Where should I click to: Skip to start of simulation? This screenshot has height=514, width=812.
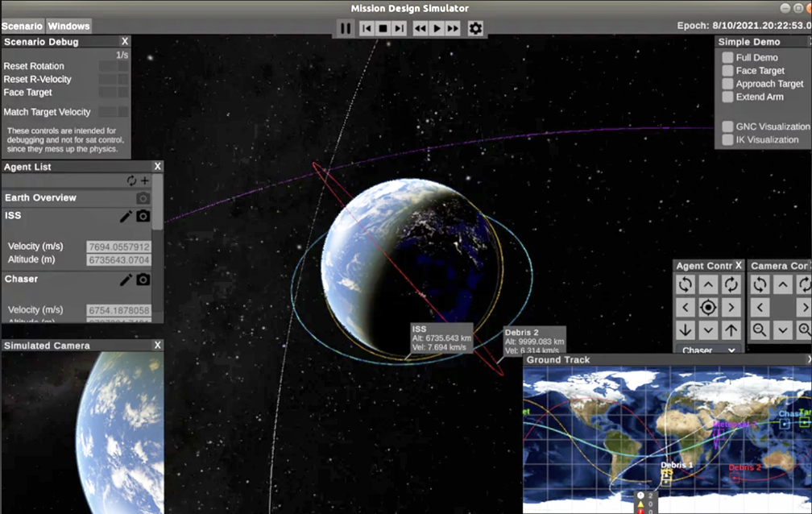pyautogui.click(x=367, y=28)
